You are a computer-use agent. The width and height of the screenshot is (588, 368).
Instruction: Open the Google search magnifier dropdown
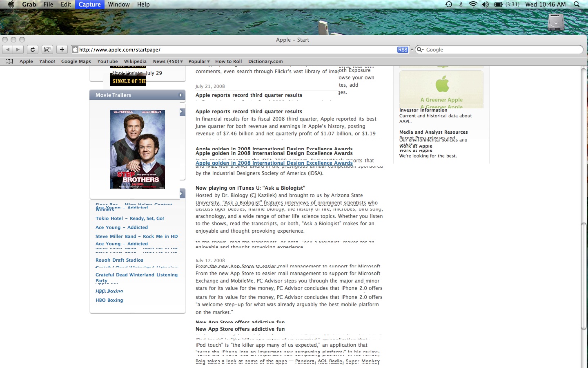click(x=420, y=49)
